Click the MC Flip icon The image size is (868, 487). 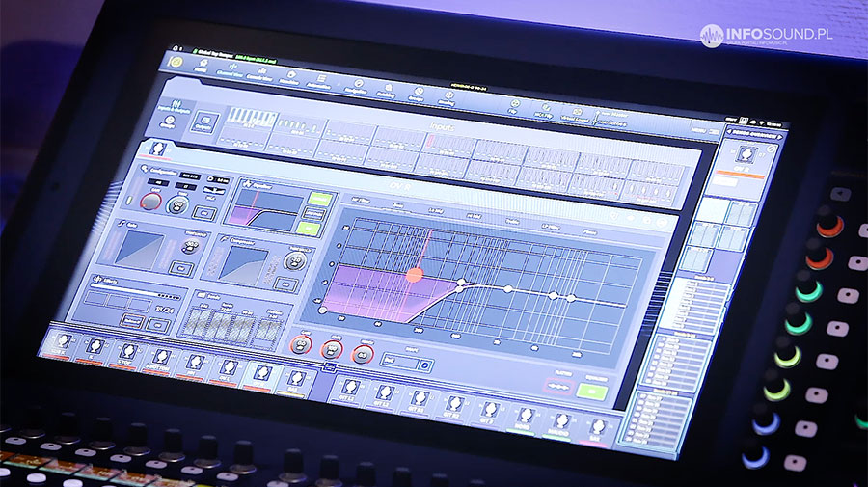545,110
